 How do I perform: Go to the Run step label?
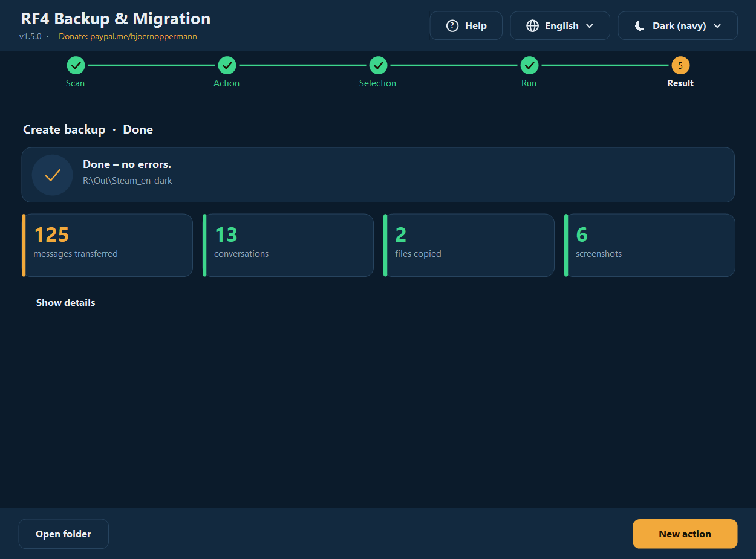point(529,83)
